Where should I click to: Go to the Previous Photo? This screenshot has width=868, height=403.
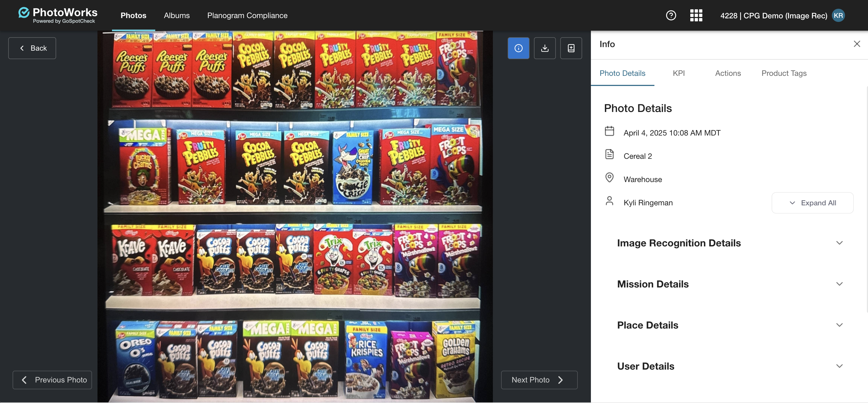(52, 380)
